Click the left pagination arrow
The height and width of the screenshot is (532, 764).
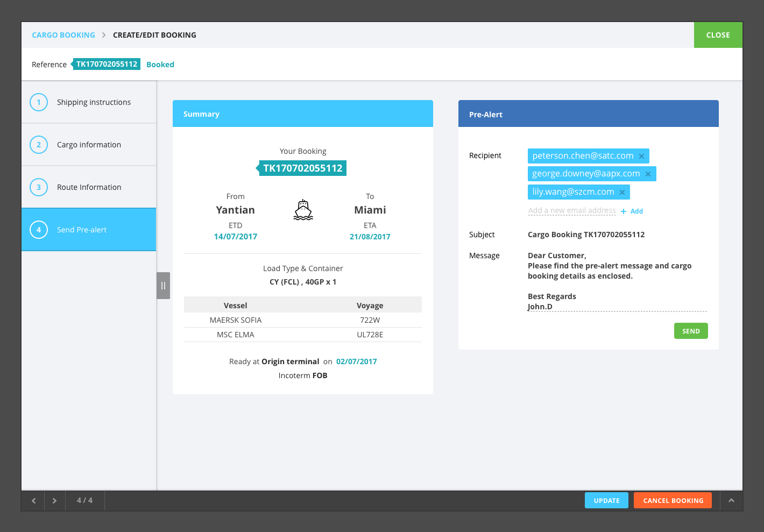[x=33, y=500]
